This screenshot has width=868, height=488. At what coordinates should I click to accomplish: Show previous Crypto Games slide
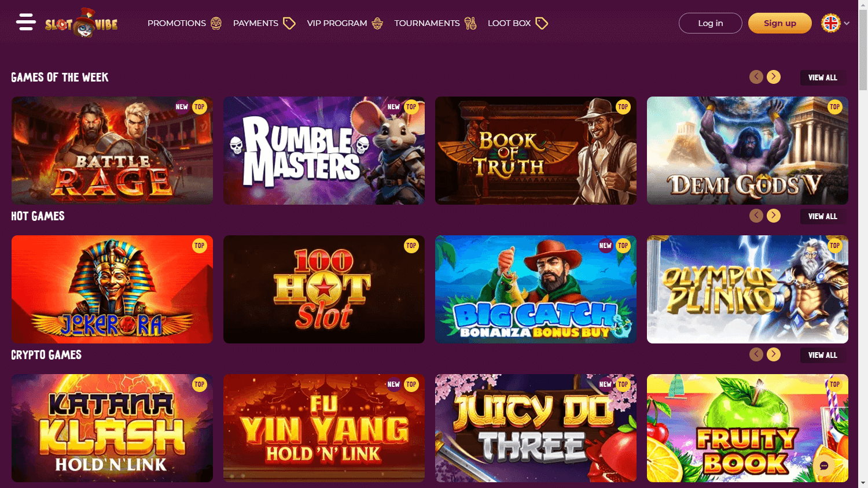756,354
